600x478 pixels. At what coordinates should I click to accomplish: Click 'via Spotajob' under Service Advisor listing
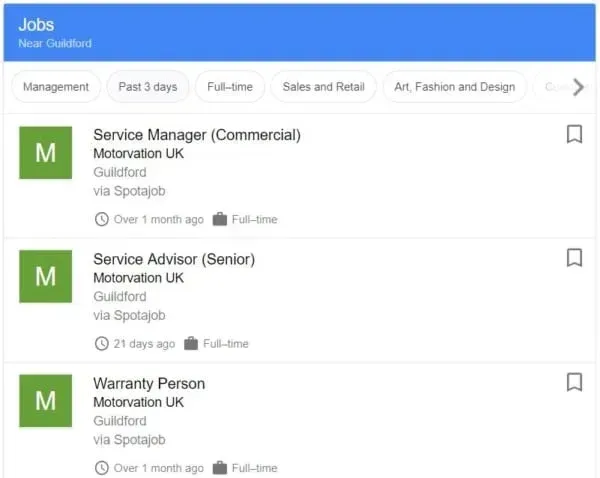click(x=129, y=315)
